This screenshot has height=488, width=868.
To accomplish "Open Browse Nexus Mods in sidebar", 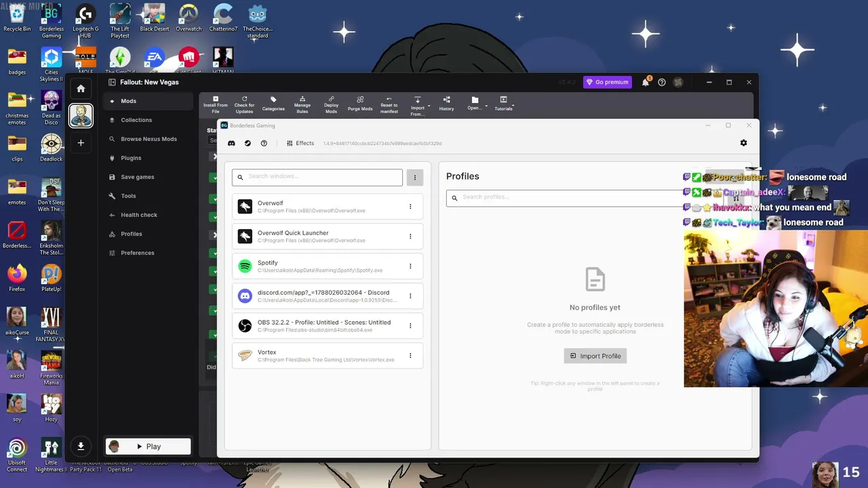I will click(148, 139).
